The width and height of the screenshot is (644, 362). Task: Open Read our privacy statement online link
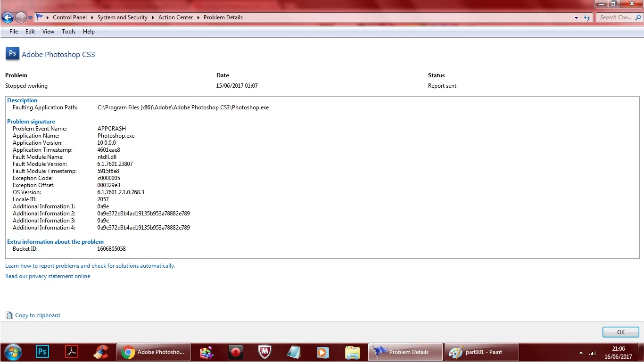point(48,276)
